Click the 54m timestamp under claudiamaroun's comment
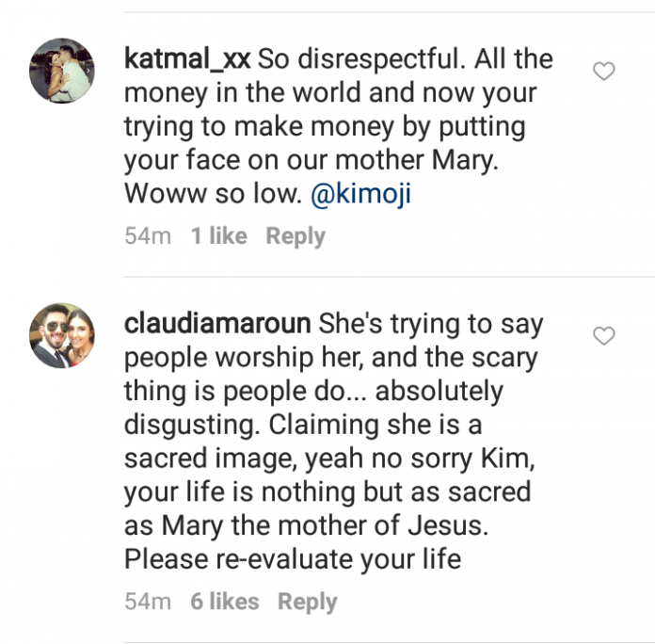The image size is (655, 644). click(x=148, y=602)
